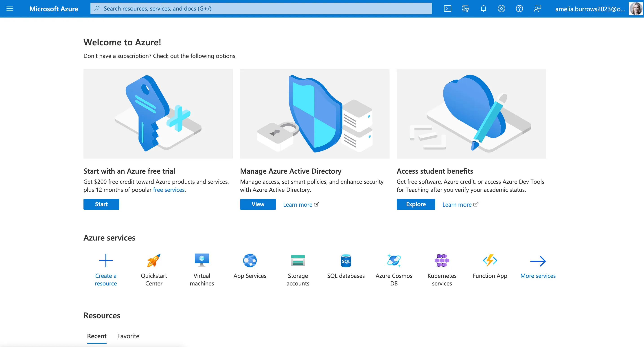Click the Azure free trial key illustration

(158, 113)
